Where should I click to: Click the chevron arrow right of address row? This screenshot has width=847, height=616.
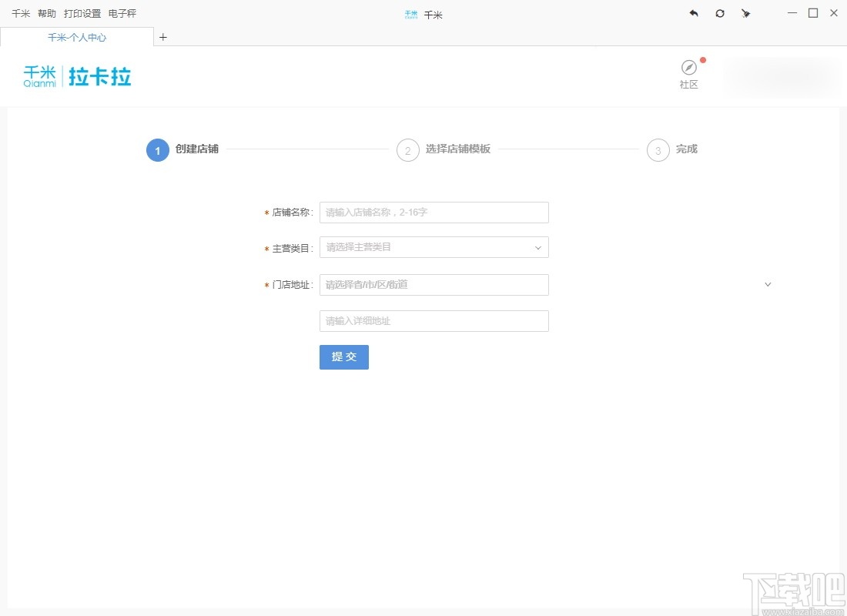768,284
